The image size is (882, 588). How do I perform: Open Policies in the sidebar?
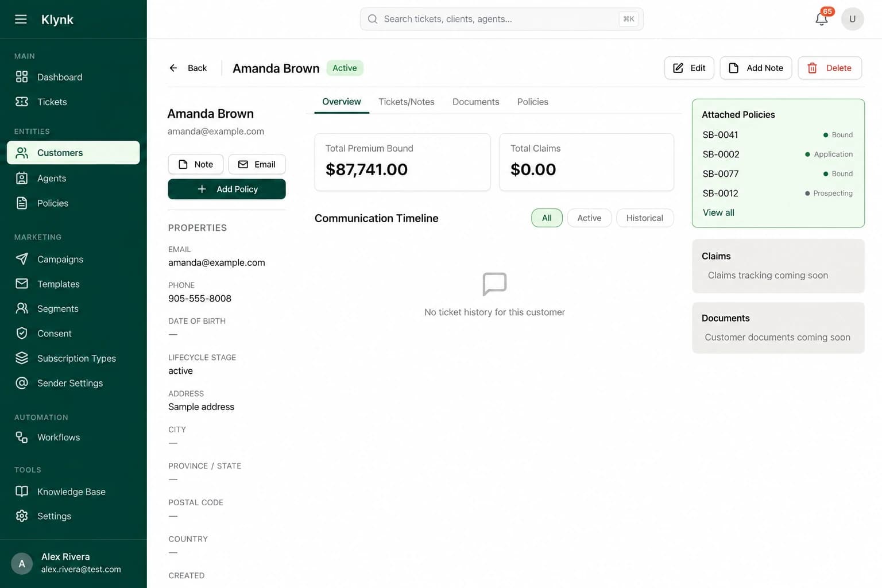point(73,203)
